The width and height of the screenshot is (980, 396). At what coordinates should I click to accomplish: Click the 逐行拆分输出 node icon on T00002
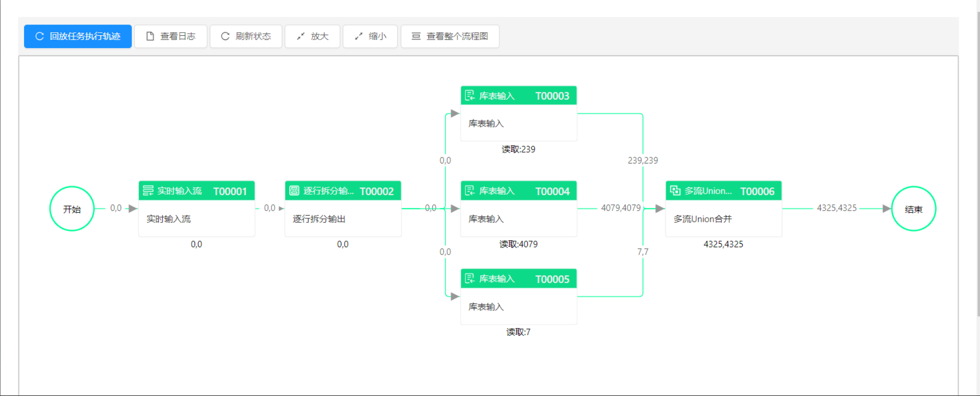pos(295,191)
